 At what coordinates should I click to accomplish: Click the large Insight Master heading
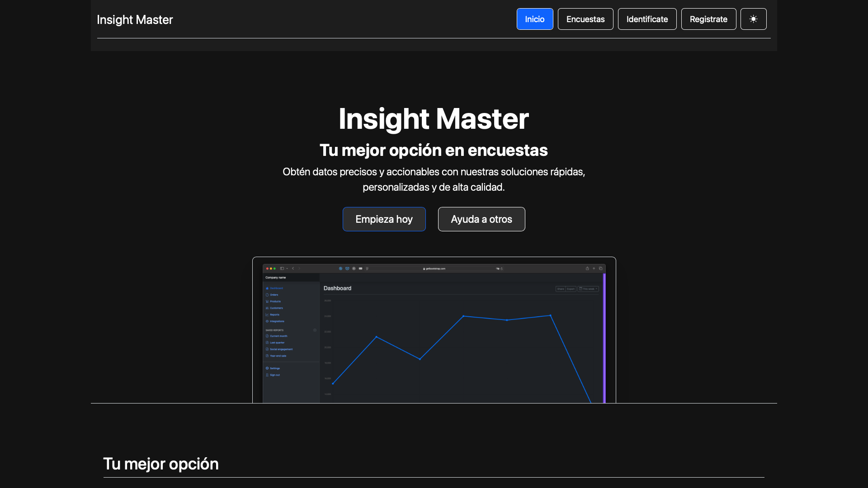pyautogui.click(x=434, y=119)
